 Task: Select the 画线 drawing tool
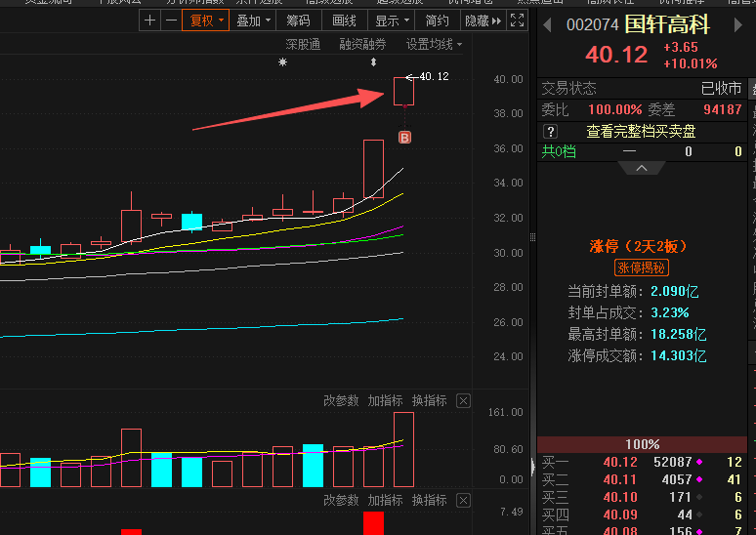[344, 21]
